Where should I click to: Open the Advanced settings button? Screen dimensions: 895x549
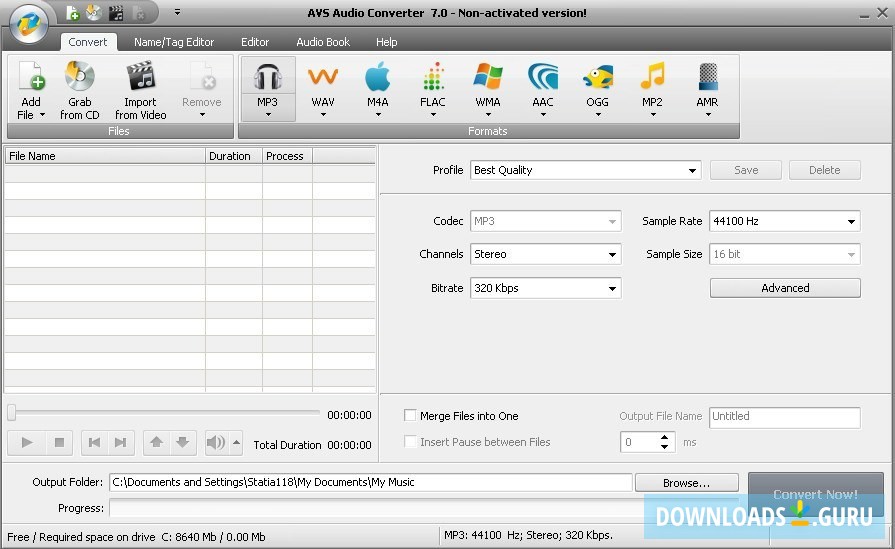tap(785, 288)
